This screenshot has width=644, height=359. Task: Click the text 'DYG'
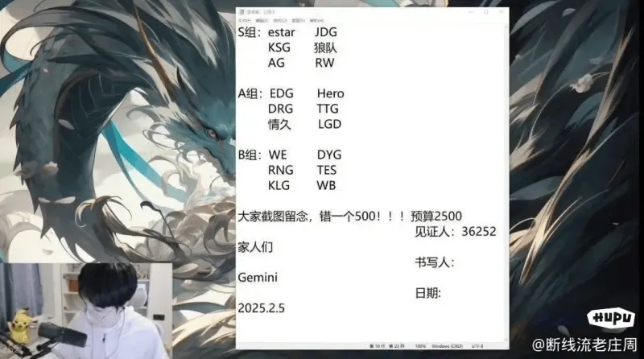coord(329,155)
